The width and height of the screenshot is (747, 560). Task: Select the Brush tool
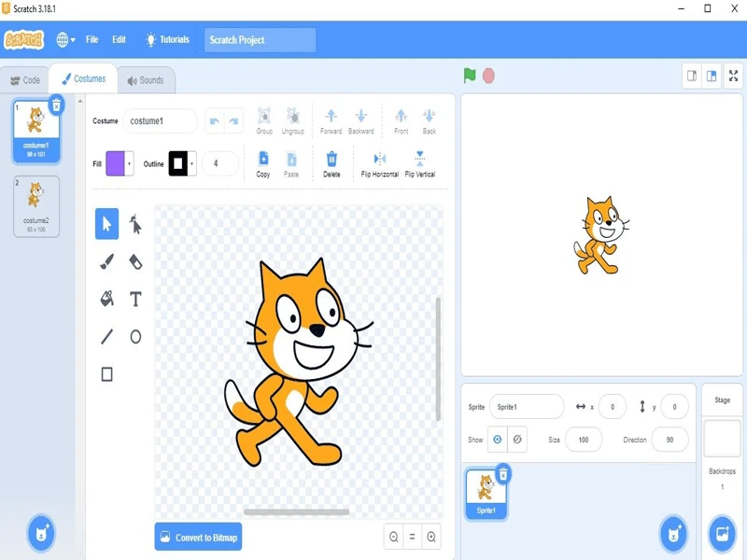point(106,261)
